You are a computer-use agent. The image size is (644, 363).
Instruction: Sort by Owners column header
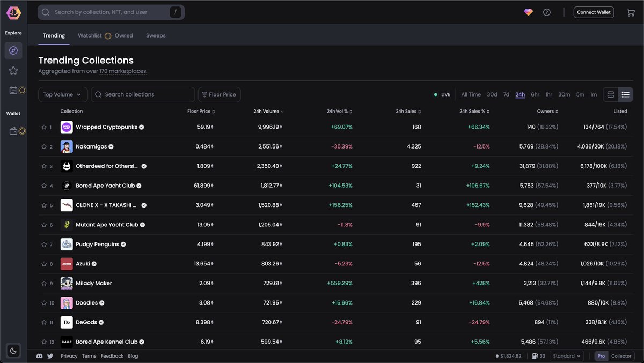tap(547, 112)
